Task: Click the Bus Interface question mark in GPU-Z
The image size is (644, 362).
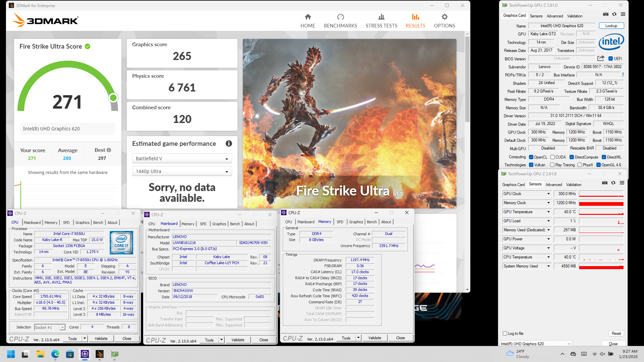Action: [x=623, y=75]
